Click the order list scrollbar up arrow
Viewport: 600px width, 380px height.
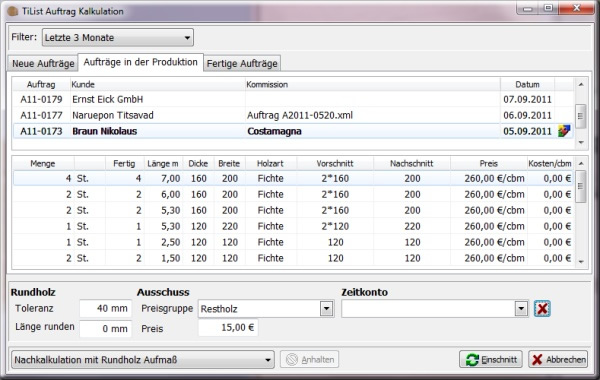[581, 84]
